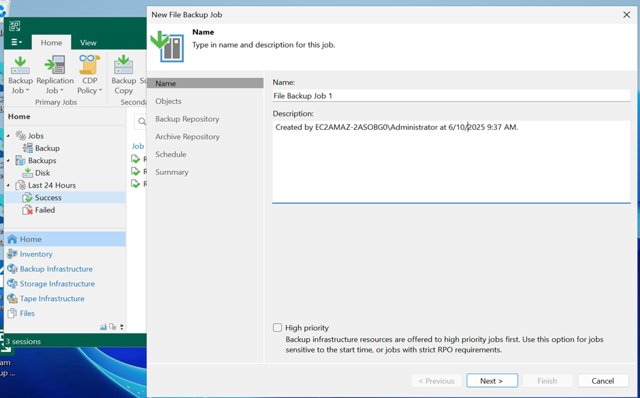Click the Next button

(x=492, y=381)
